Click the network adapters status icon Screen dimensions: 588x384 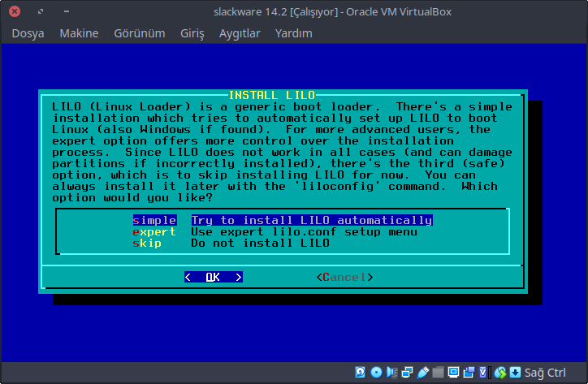coord(407,373)
